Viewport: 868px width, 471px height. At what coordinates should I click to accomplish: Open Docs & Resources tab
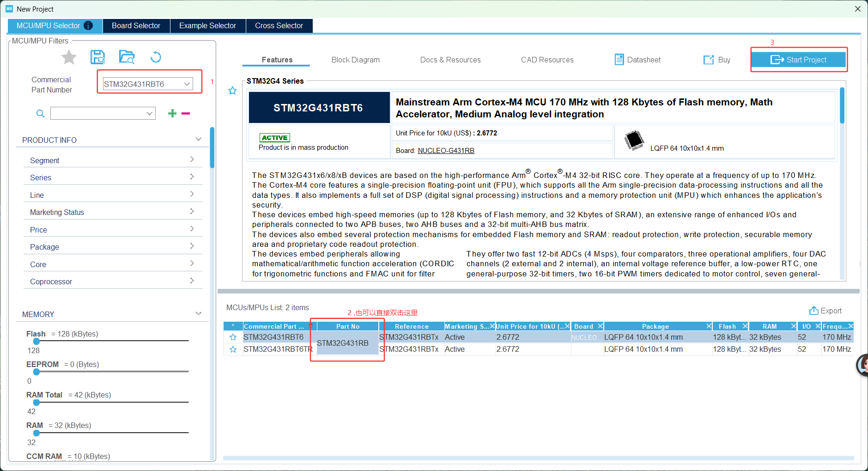[450, 60]
